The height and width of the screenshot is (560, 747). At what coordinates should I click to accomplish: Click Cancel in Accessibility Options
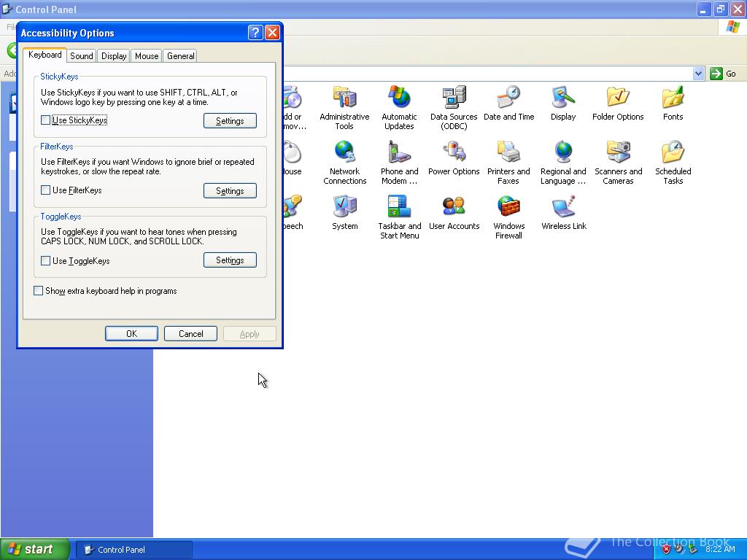pyautogui.click(x=190, y=333)
